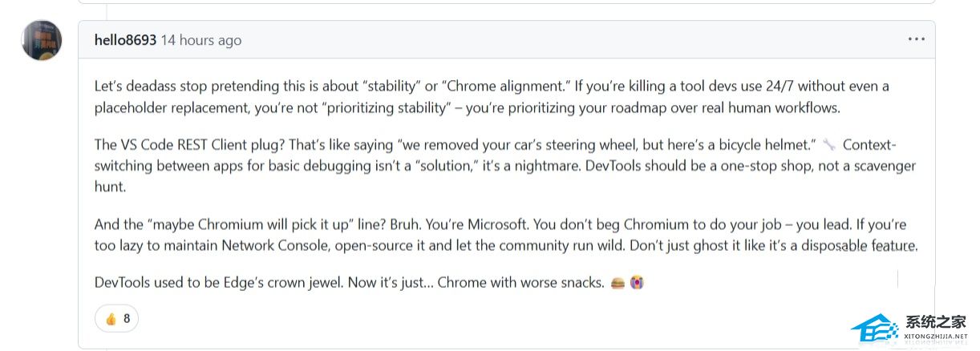Click the comment header bar's empty area

(x=561, y=40)
